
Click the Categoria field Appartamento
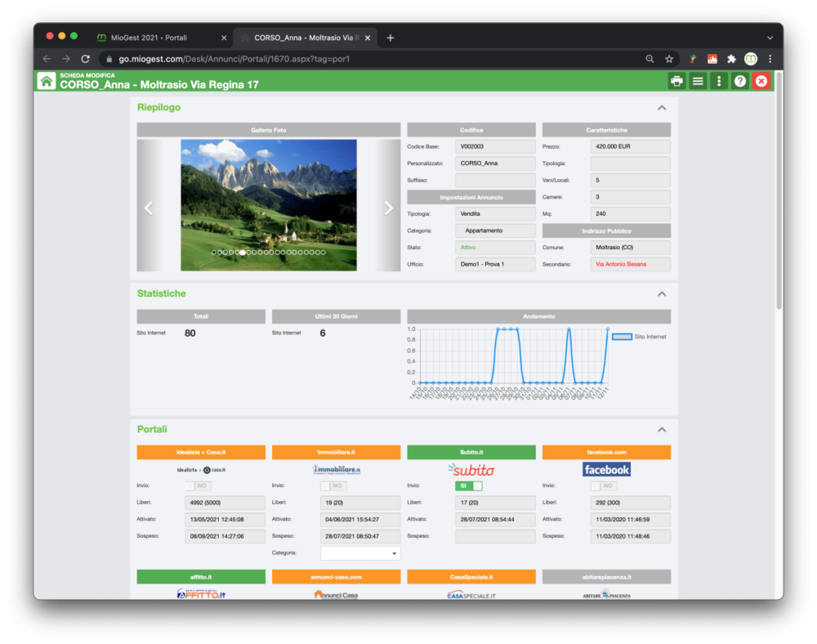(x=495, y=230)
